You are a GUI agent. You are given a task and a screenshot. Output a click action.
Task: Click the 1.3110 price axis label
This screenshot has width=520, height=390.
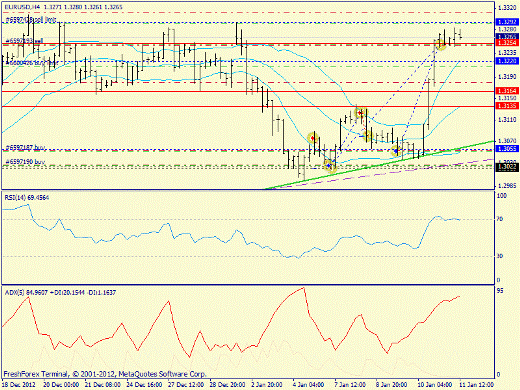(x=507, y=119)
